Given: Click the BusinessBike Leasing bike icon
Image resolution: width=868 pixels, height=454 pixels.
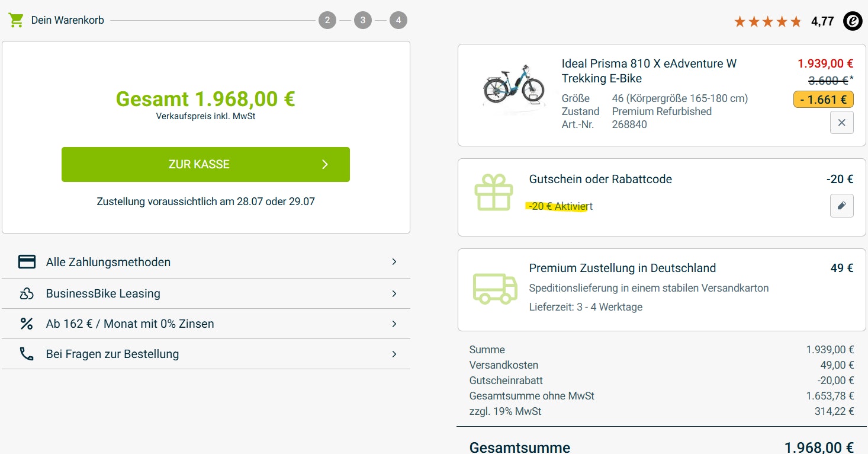Looking at the screenshot, I should 27,293.
